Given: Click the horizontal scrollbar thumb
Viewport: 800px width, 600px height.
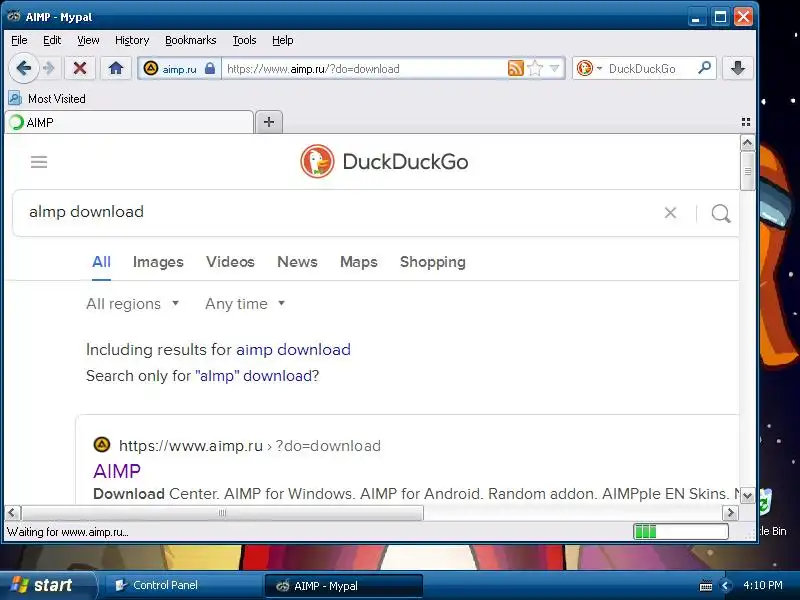Looking at the screenshot, I should pos(222,513).
